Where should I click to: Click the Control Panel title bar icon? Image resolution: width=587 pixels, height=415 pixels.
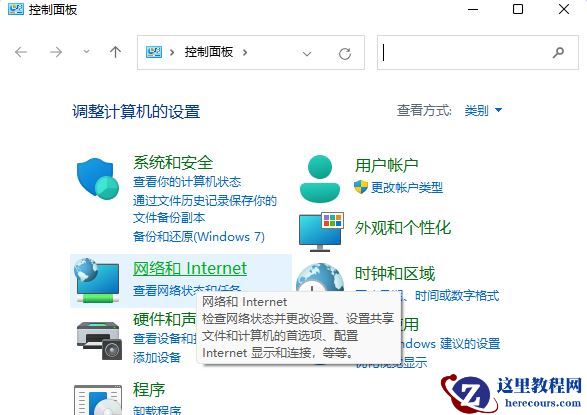point(16,9)
